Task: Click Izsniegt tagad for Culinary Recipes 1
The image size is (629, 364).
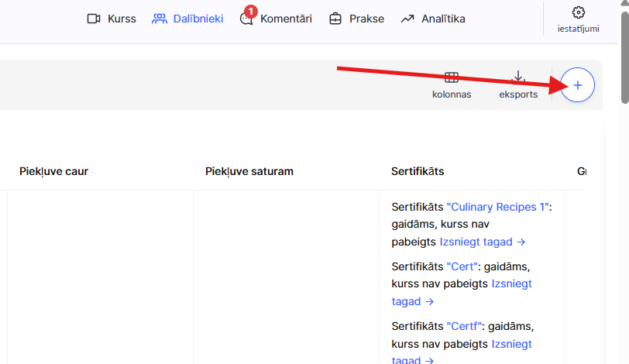Action: pyautogui.click(x=483, y=242)
